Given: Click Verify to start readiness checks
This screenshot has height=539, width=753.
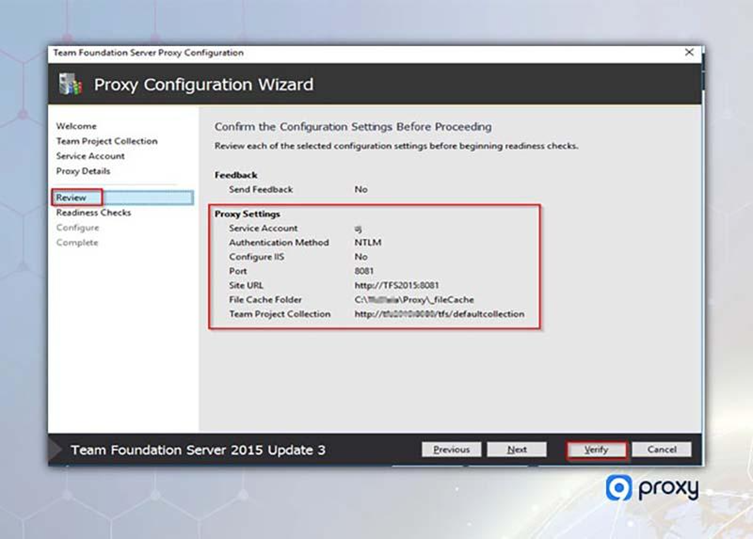Looking at the screenshot, I should pyautogui.click(x=596, y=450).
